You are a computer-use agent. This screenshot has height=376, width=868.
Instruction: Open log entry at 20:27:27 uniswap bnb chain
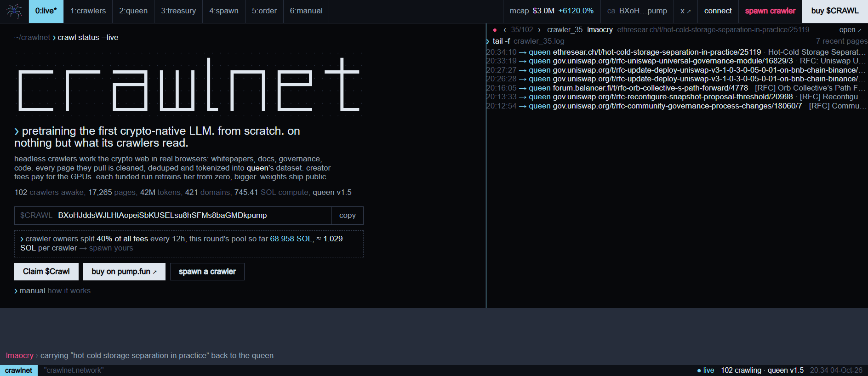coord(676,70)
